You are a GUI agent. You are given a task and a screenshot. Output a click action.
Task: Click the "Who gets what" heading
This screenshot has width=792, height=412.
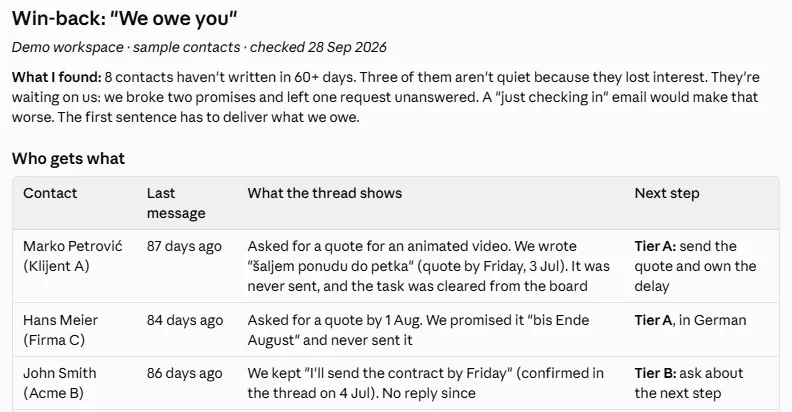point(68,159)
